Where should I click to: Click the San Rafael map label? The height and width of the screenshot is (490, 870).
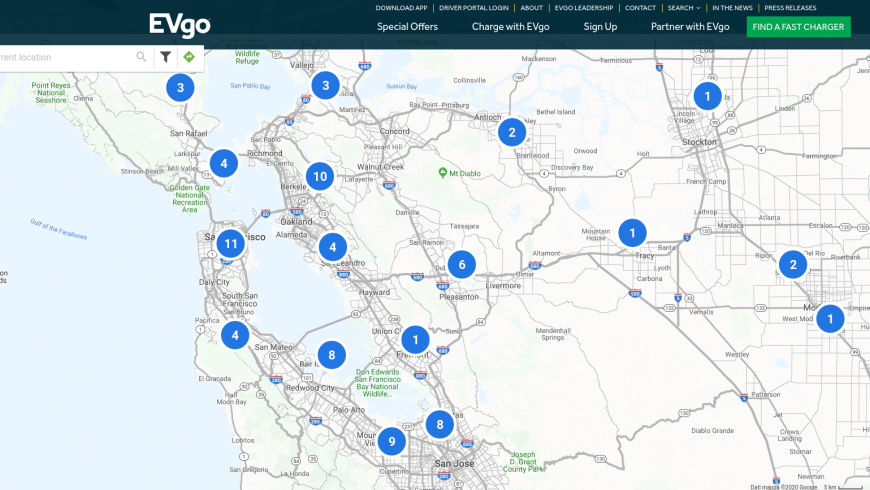click(189, 133)
